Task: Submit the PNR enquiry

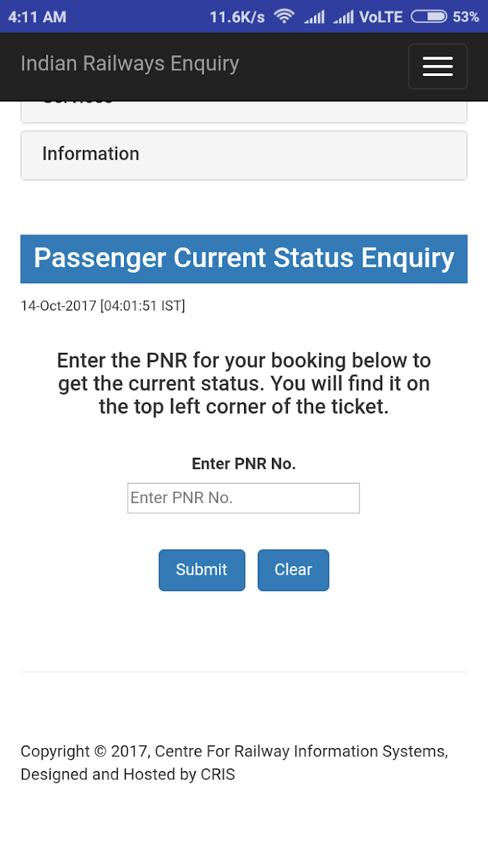Action: coord(201,570)
